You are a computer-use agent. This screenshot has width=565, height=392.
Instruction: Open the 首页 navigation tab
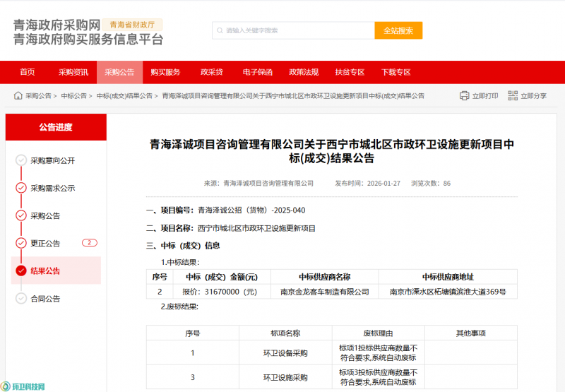coord(28,72)
